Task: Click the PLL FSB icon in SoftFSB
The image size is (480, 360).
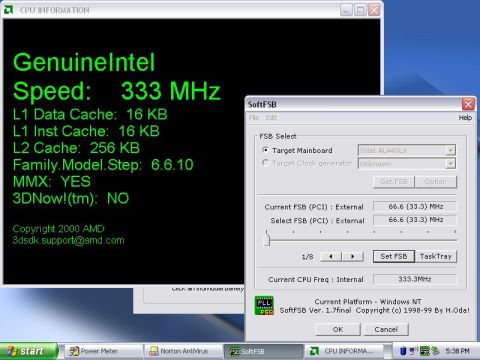Action: [264, 305]
